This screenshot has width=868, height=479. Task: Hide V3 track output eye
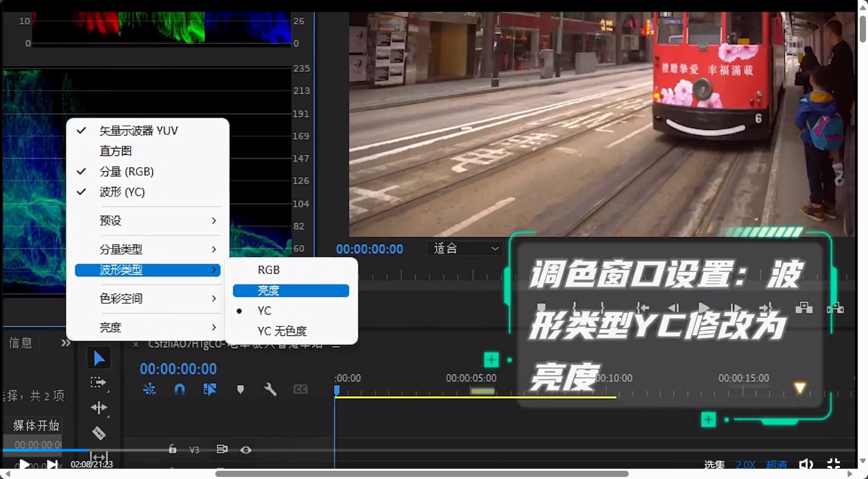pos(245,450)
